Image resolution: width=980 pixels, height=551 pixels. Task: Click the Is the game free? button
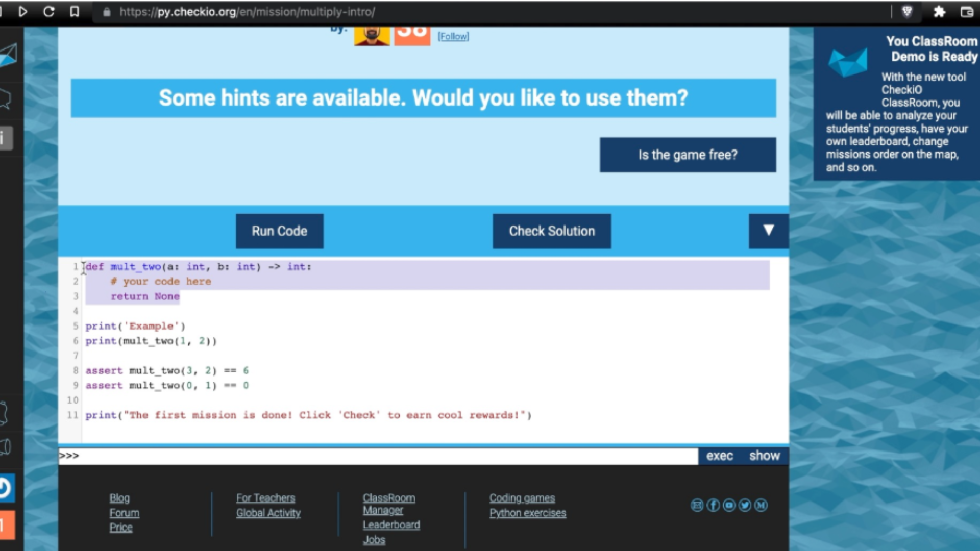tap(687, 155)
